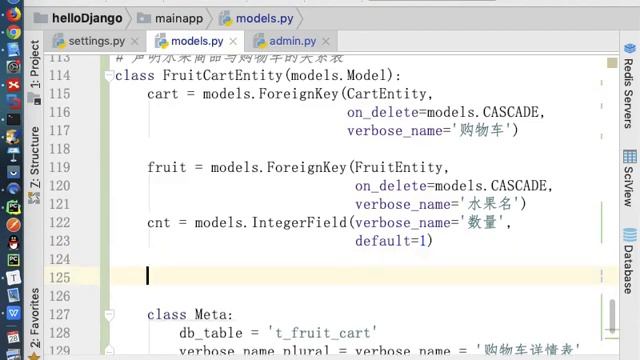This screenshot has width=640, height=360.
Task: Toggle the 2: Favorites tool window
Action: click(35, 318)
